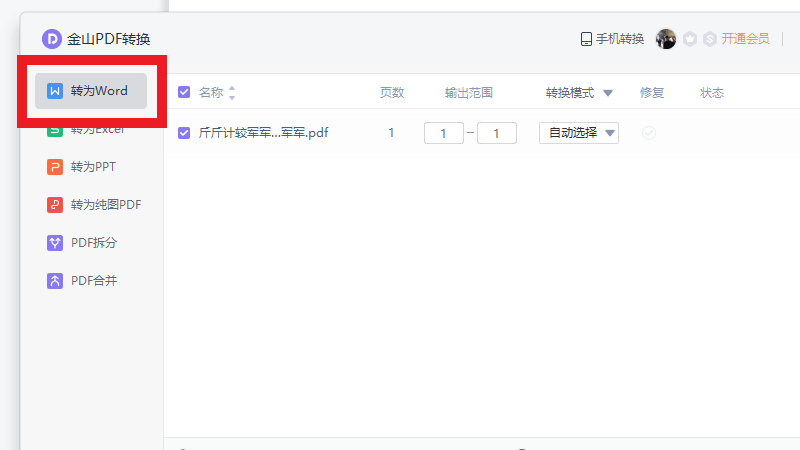Uncheck the 斤斤计较军军 PDF file checkbox
This screenshot has width=800, height=450.
pos(184,133)
